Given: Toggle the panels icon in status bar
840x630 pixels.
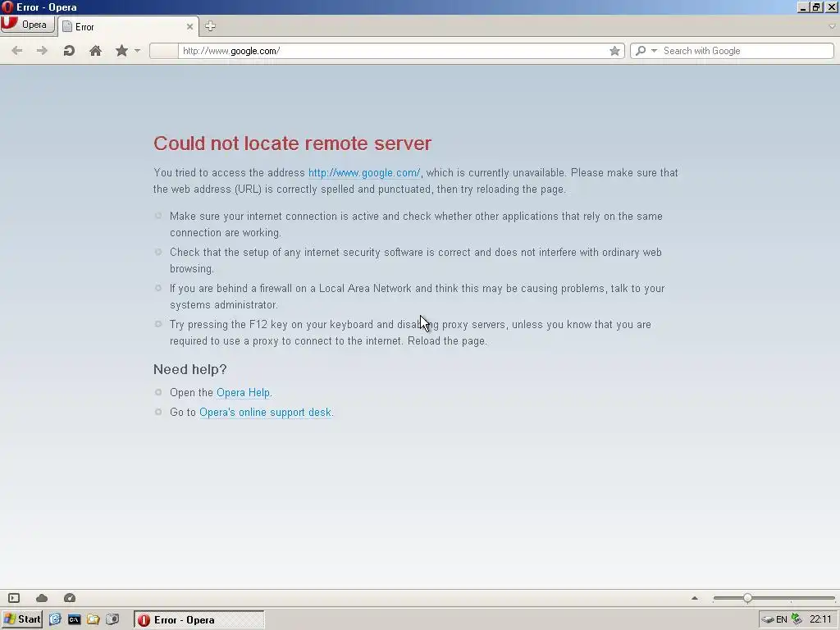Looking at the screenshot, I should pos(14,598).
